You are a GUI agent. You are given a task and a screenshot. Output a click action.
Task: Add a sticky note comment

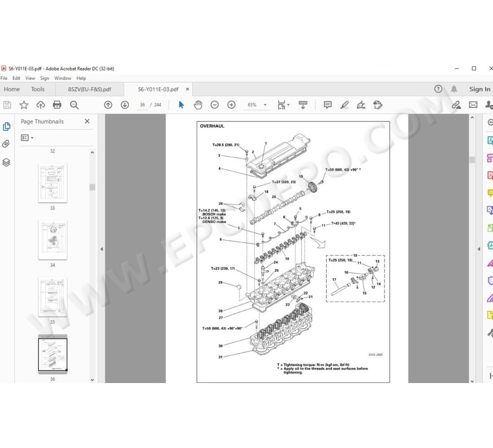[x=328, y=105]
